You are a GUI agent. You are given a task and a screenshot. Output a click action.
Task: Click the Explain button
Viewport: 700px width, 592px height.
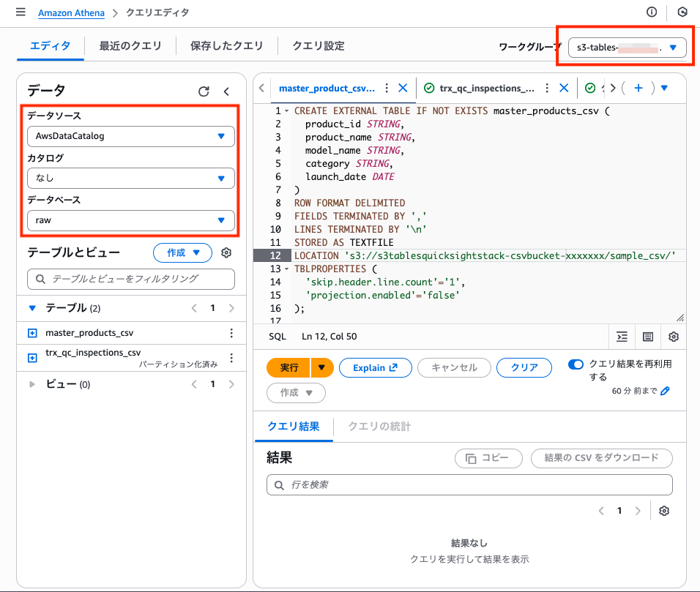click(375, 367)
